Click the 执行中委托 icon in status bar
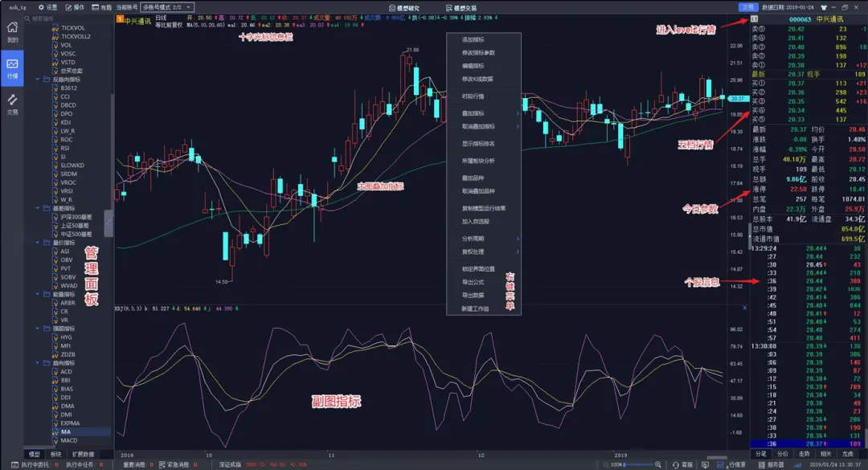Image resolution: width=868 pixels, height=470 pixels. pyautogui.click(x=15, y=464)
